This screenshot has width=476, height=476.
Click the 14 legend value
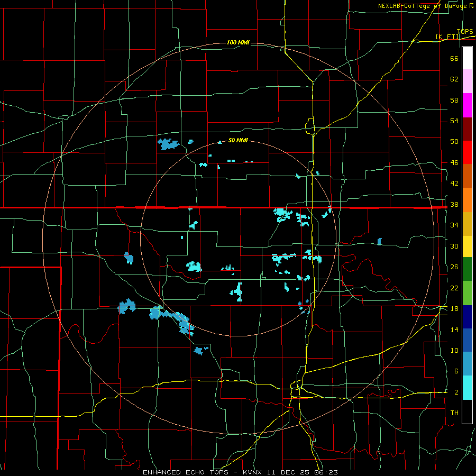click(x=454, y=329)
